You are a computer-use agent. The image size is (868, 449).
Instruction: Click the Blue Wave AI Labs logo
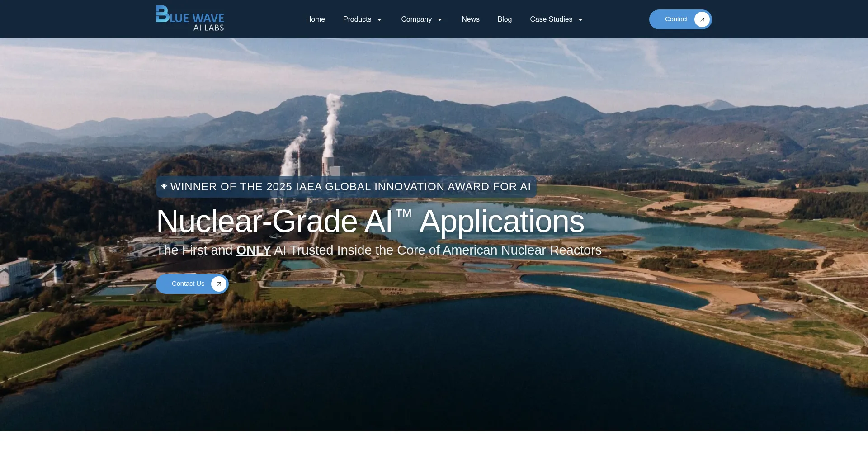(190, 19)
